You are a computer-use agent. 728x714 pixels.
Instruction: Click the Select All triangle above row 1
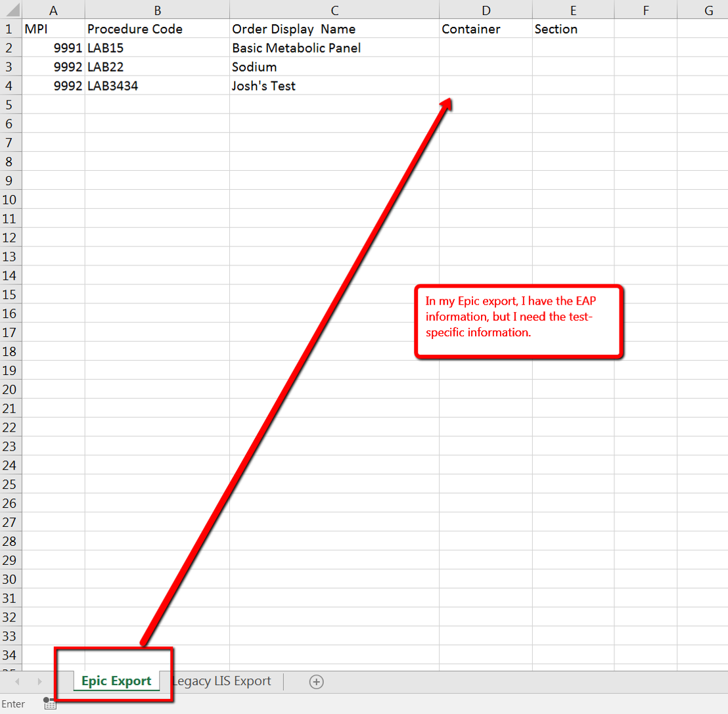click(x=11, y=10)
